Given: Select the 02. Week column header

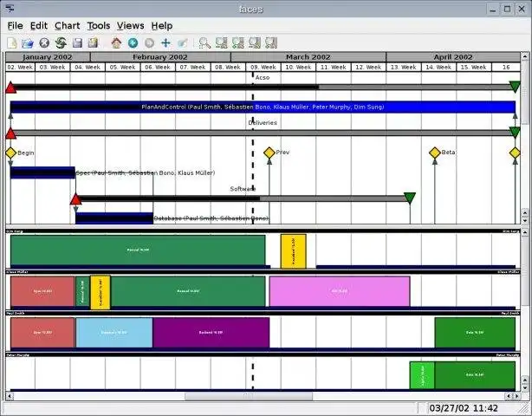Looking at the screenshot, I should click(x=20, y=68).
